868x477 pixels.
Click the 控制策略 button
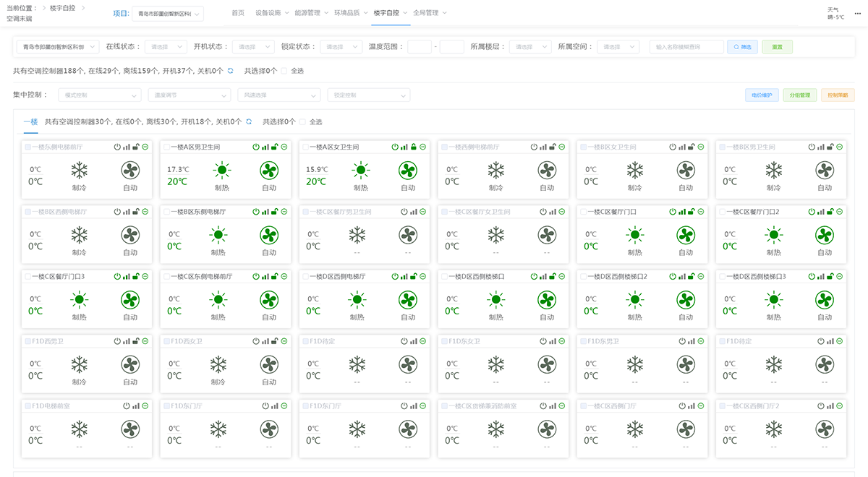coord(838,95)
